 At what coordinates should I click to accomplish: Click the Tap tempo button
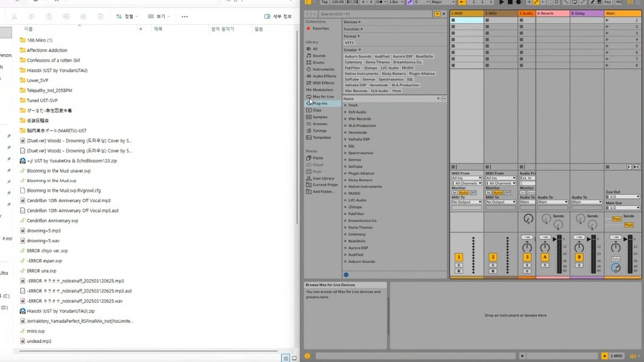[325, 2]
